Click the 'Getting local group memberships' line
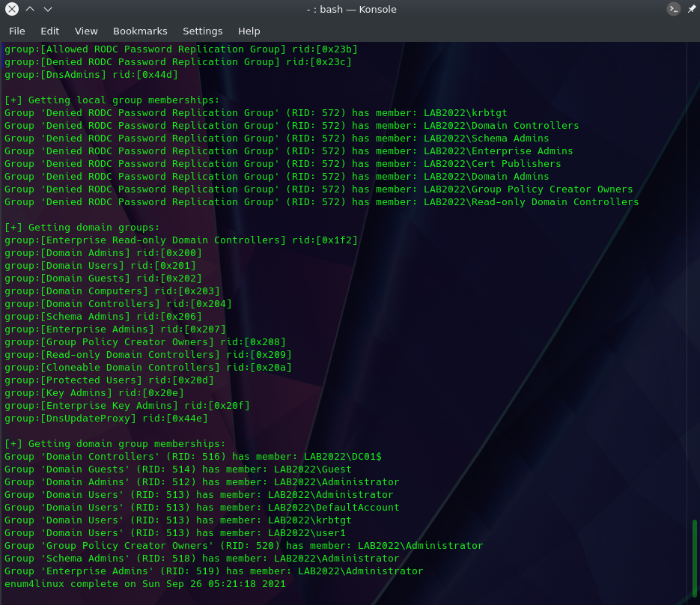The width and height of the screenshot is (700, 605). coord(112,100)
